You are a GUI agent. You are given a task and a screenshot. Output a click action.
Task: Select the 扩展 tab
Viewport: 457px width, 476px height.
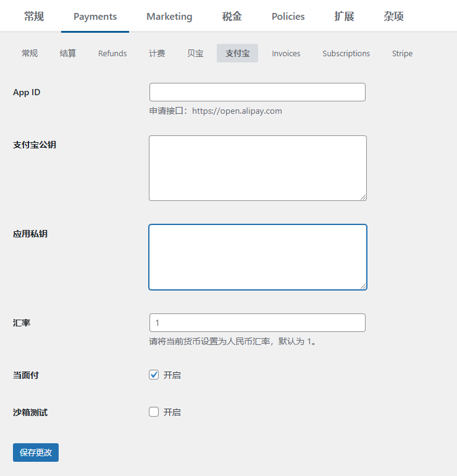(344, 17)
